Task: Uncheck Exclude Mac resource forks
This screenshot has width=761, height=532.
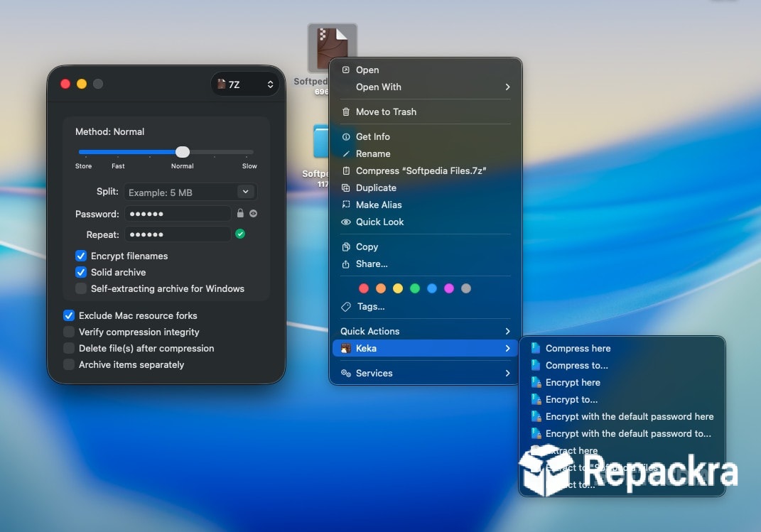Action: tap(68, 315)
